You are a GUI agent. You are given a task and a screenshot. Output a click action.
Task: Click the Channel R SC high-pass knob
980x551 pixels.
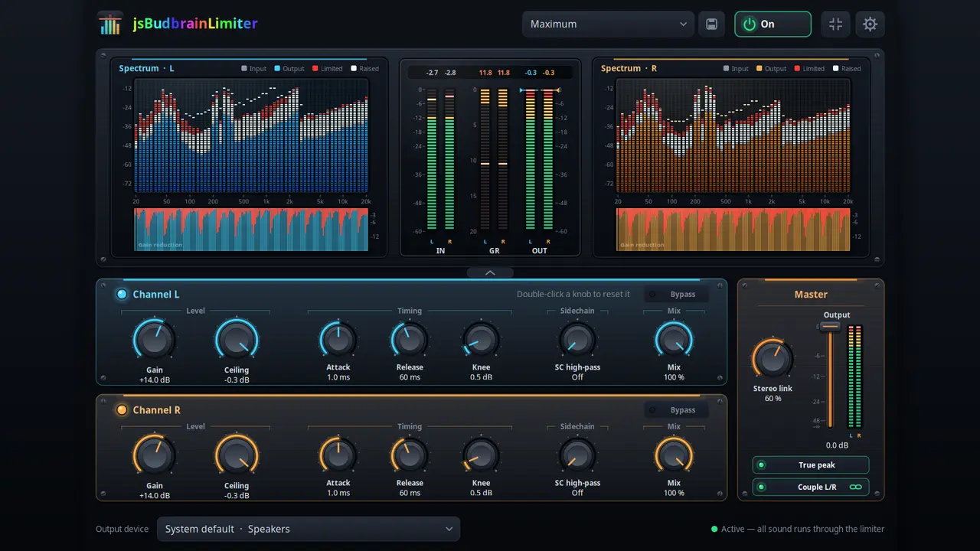(x=577, y=455)
